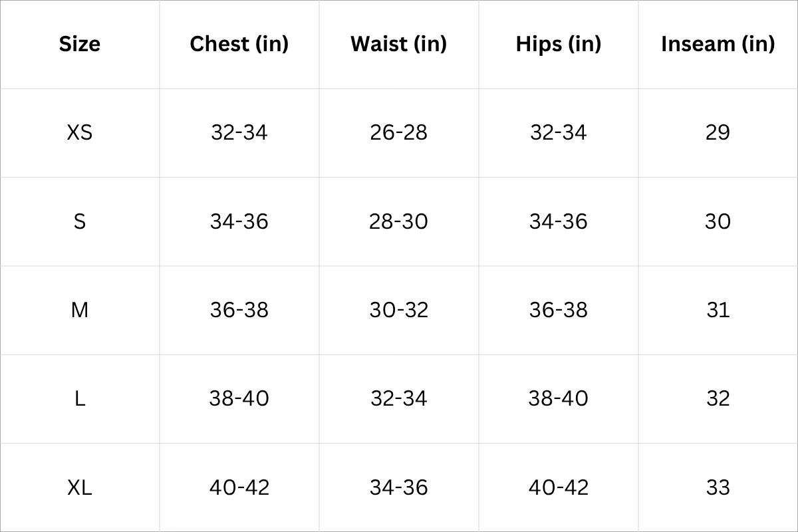Select the S size cell
Viewport: 798px width, 532px height.
pos(80,221)
